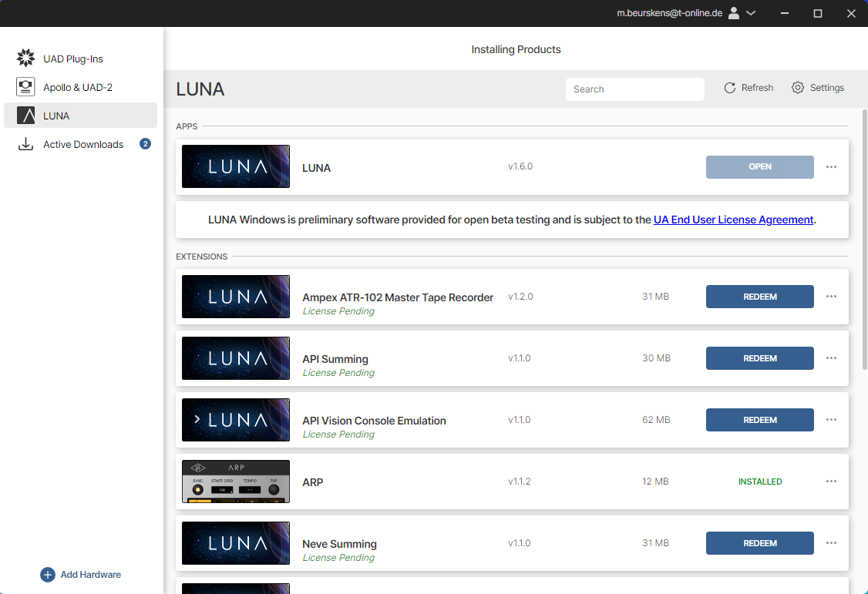Viewport: 868px width, 594px height.
Task: Click the LUNA version v1.6.0 text
Action: point(520,166)
